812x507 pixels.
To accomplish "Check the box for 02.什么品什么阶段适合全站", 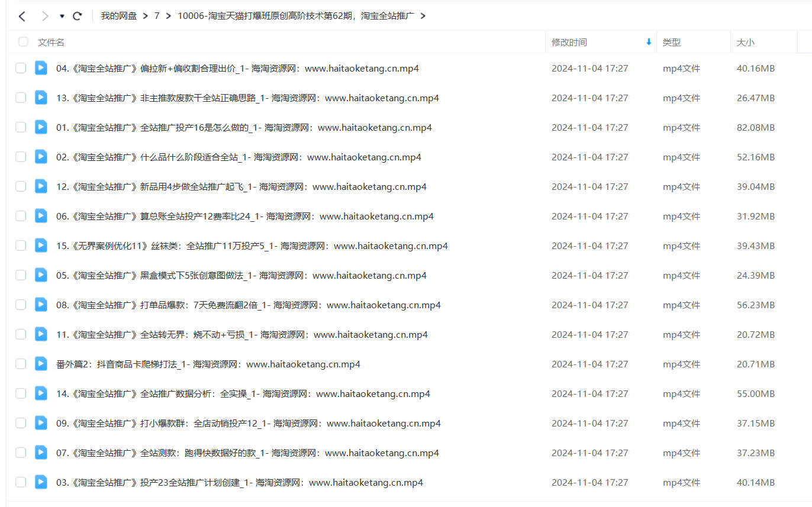I will [x=21, y=157].
